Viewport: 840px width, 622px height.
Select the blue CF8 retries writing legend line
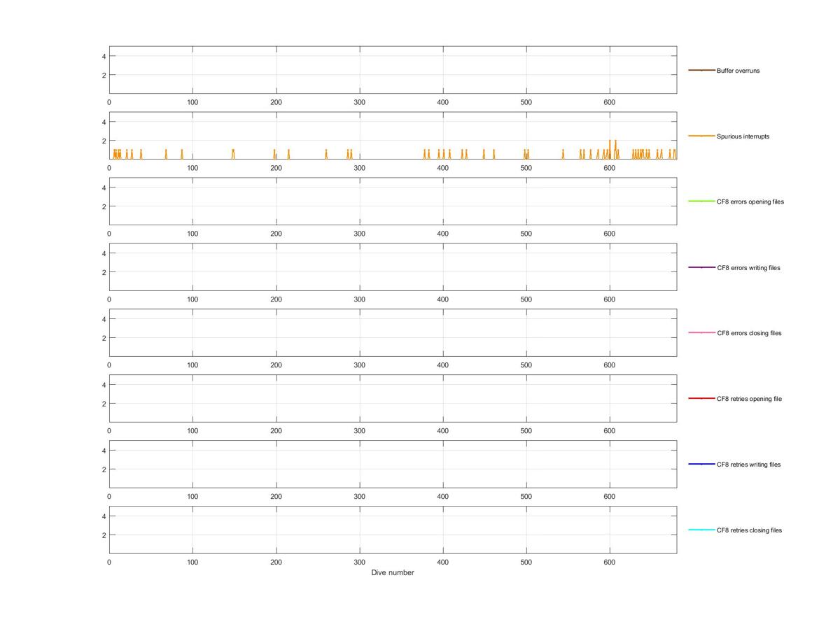(x=701, y=464)
